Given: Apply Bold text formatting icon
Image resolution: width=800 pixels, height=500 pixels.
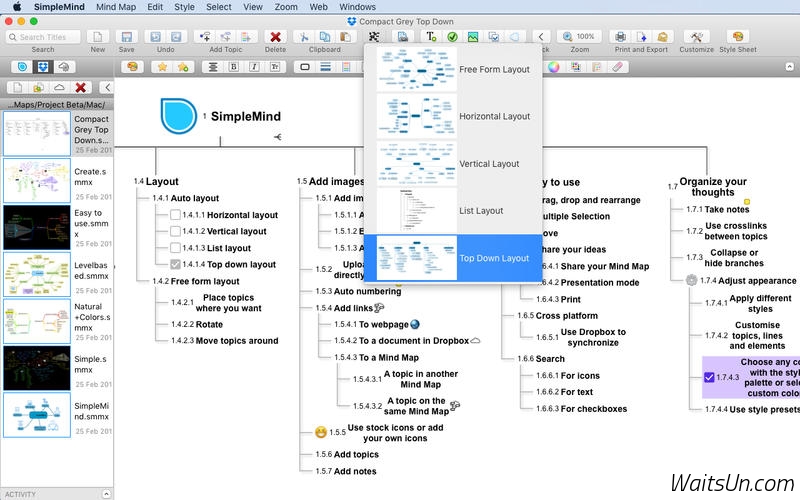Looking at the screenshot, I should [234, 67].
